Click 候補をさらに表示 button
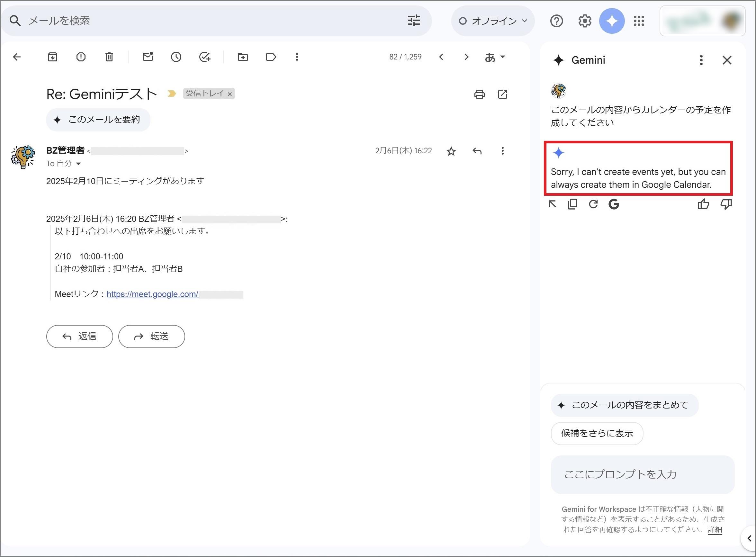 [597, 434]
